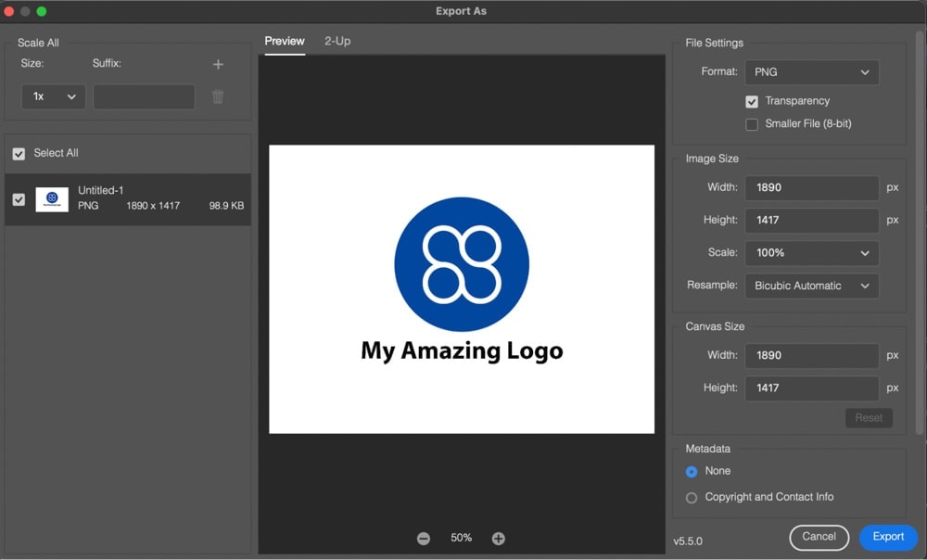This screenshot has width=927, height=560.
Task: Disable the Transparency checkbox
Action: 752,102
